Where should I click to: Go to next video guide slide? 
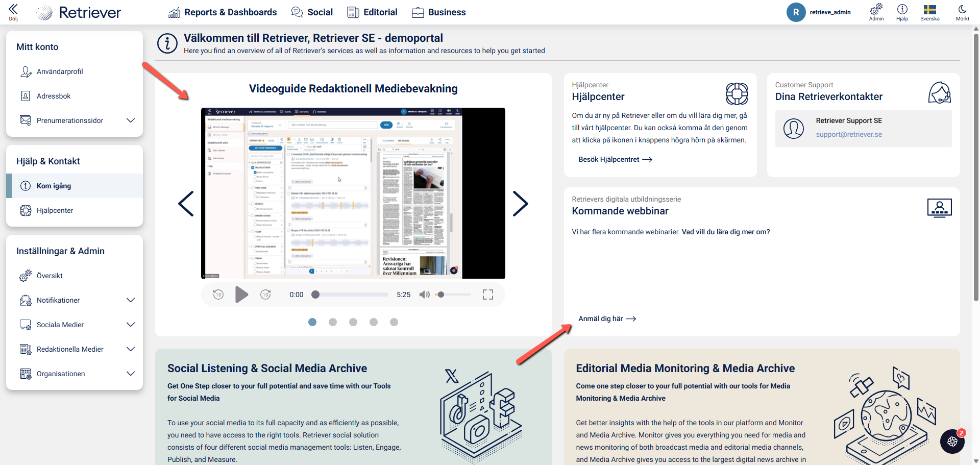pyautogui.click(x=520, y=204)
